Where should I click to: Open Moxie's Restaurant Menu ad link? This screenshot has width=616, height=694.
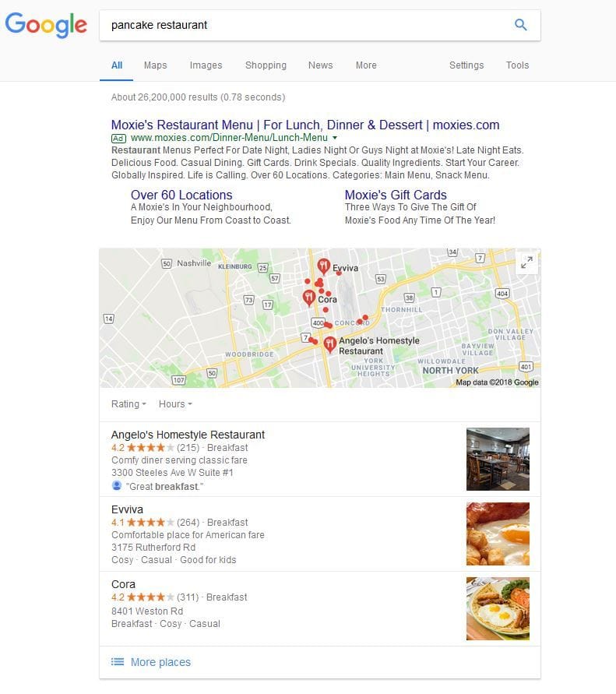pyautogui.click(x=305, y=125)
